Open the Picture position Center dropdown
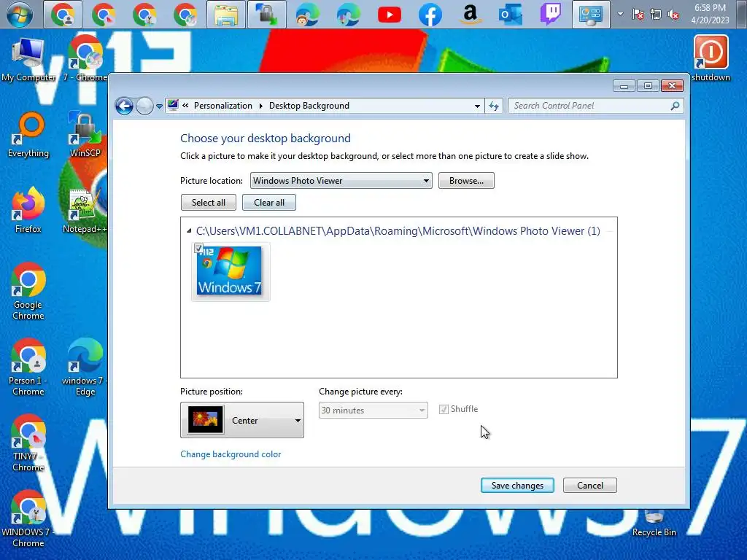Viewport: 747px width, 560px height. (x=242, y=420)
